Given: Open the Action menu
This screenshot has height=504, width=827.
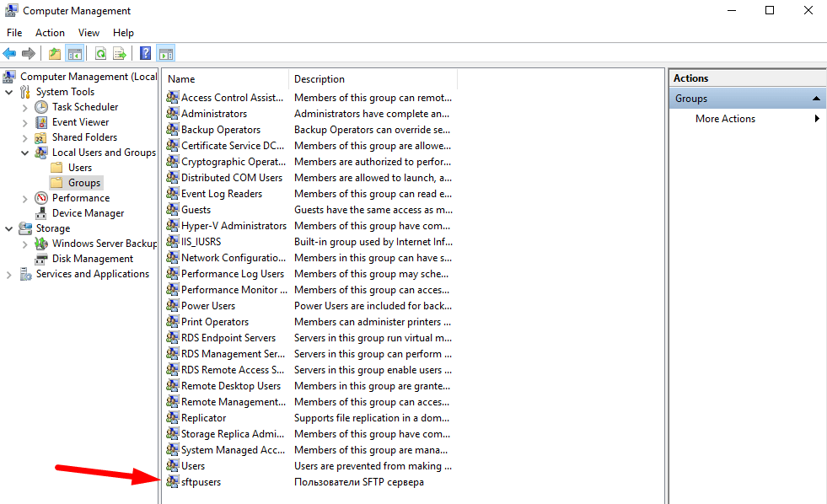Looking at the screenshot, I should coord(50,33).
